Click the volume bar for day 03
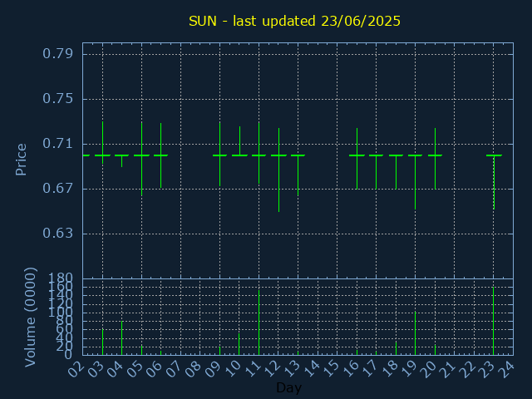Image resolution: width=532 pixels, height=399 pixels. coord(102,342)
